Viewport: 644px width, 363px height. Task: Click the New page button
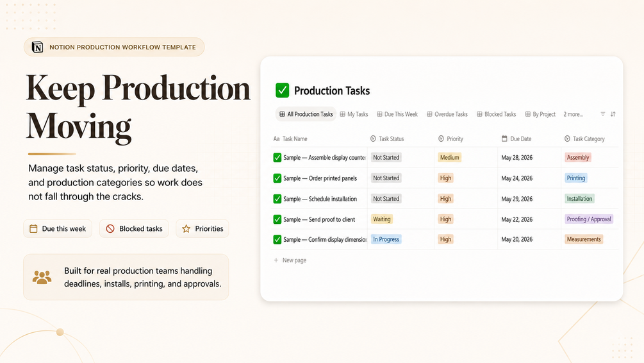tap(290, 260)
